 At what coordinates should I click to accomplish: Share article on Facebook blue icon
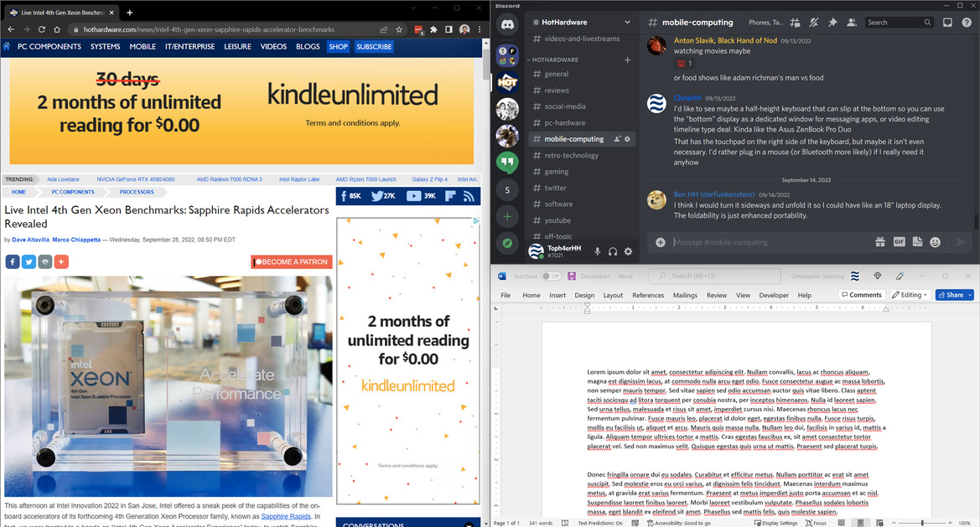pos(13,261)
